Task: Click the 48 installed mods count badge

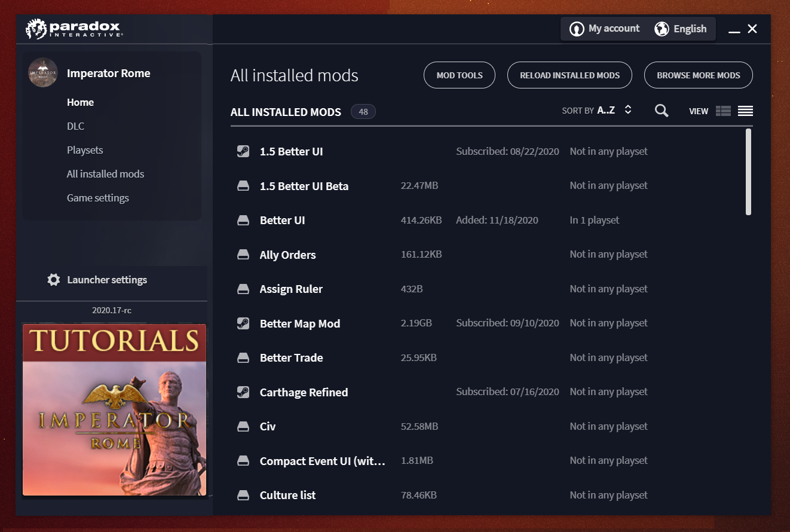Action: pos(363,112)
